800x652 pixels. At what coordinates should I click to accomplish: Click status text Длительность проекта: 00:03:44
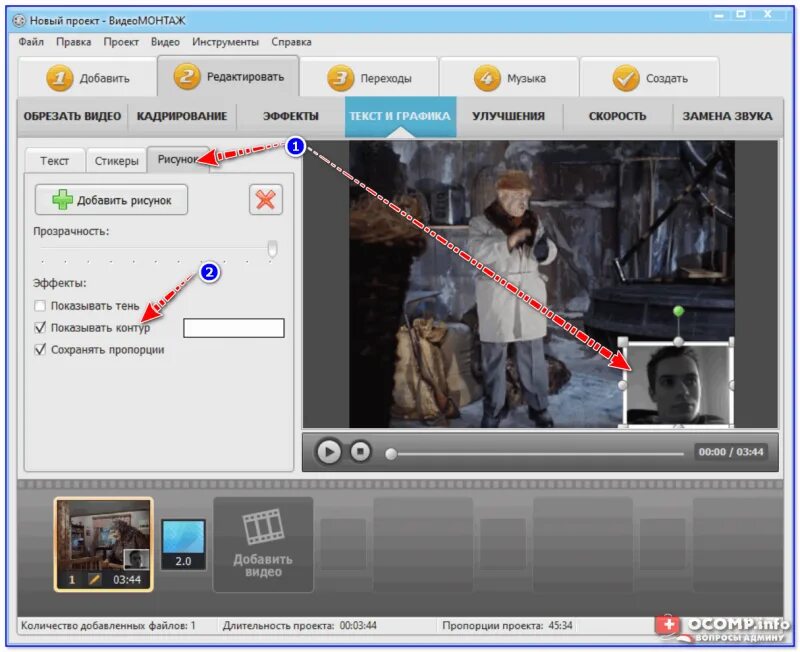click(299, 625)
